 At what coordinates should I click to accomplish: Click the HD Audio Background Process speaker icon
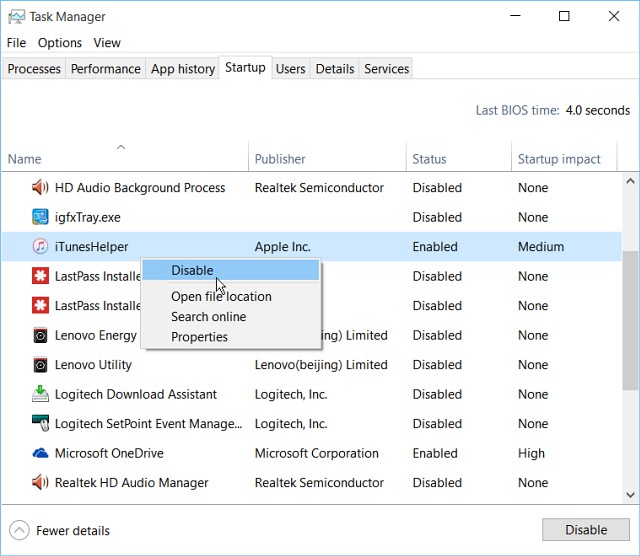pyautogui.click(x=40, y=188)
